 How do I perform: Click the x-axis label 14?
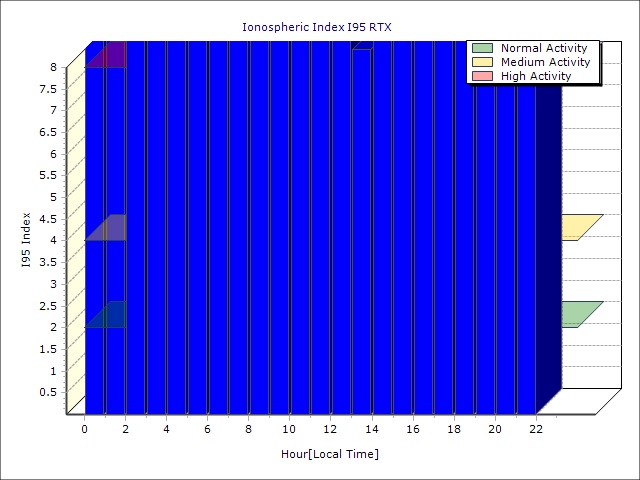[x=372, y=429]
